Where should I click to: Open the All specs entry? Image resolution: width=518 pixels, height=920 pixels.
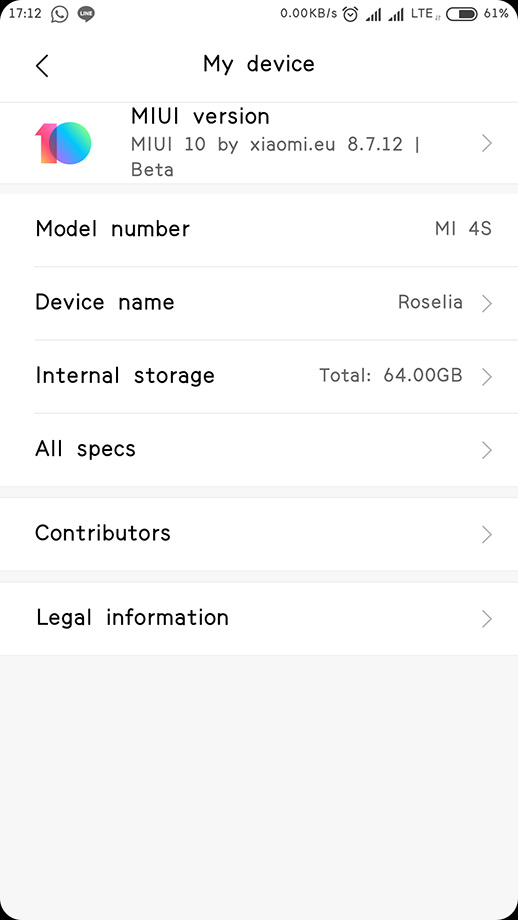[259, 449]
